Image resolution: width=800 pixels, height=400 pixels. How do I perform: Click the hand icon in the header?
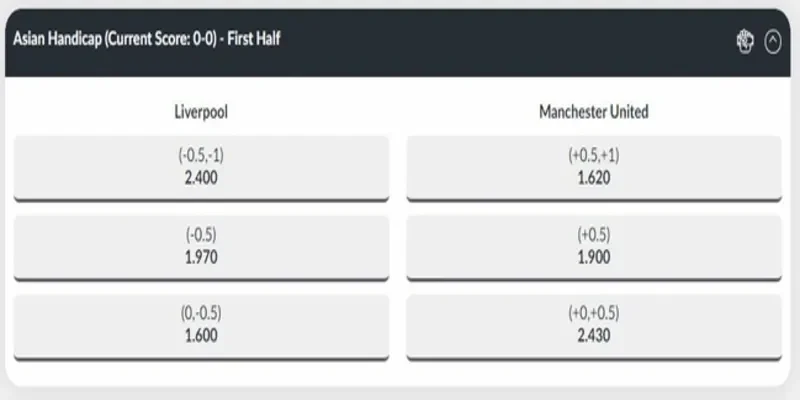(x=745, y=42)
